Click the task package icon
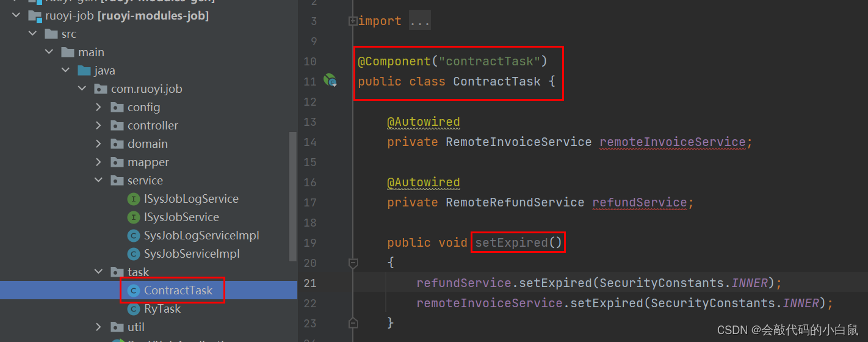Viewport: 868px width, 342px height. 117,272
